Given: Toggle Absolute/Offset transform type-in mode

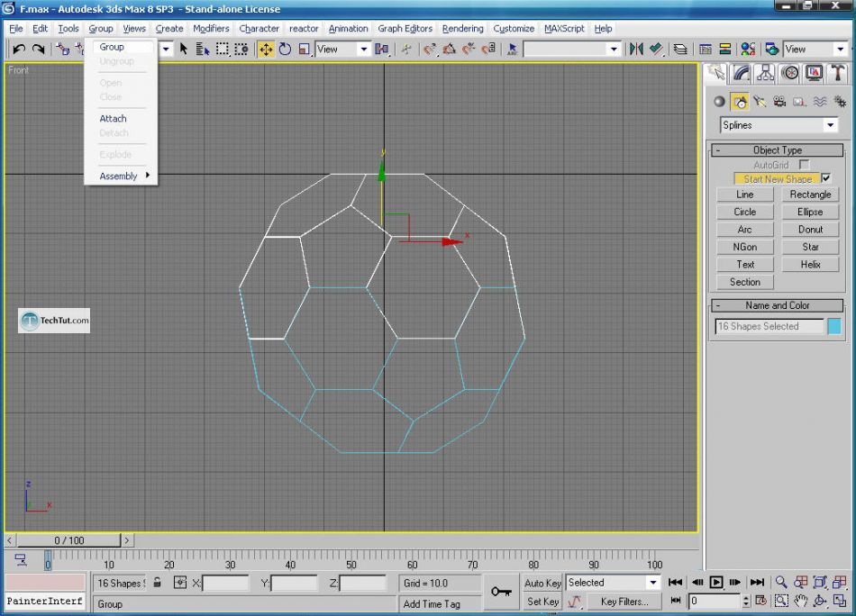Looking at the screenshot, I should (x=179, y=583).
